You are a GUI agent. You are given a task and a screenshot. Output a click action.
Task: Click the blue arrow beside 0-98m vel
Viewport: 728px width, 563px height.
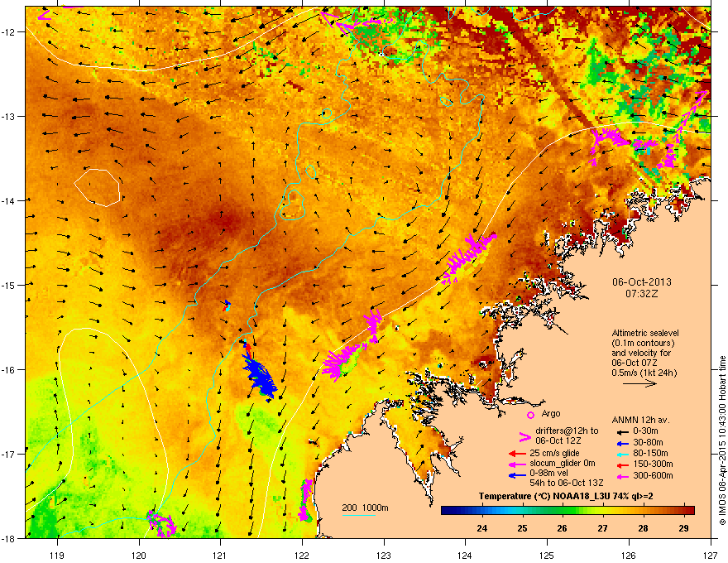coord(517,475)
